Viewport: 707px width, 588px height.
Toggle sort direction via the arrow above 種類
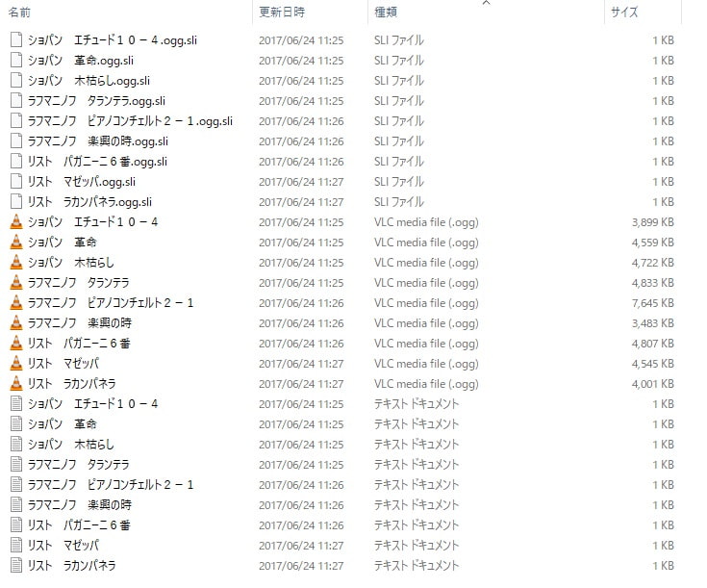486,3
